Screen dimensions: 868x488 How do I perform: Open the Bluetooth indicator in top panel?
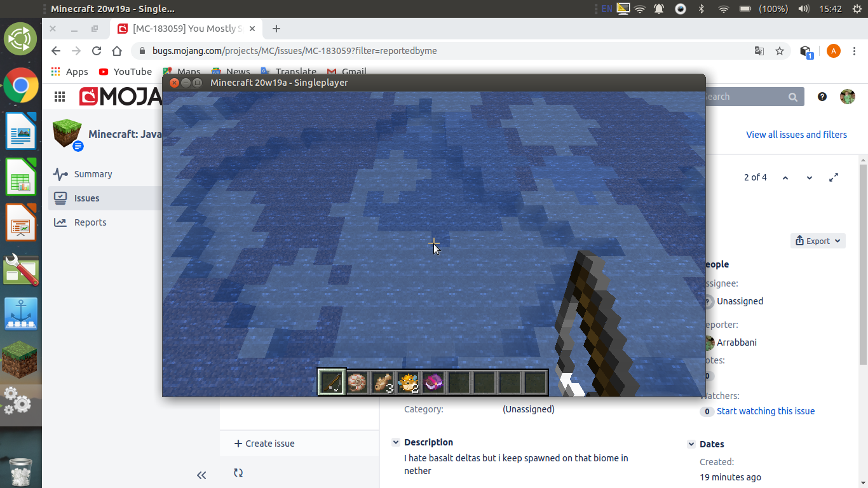pos(702,9)
